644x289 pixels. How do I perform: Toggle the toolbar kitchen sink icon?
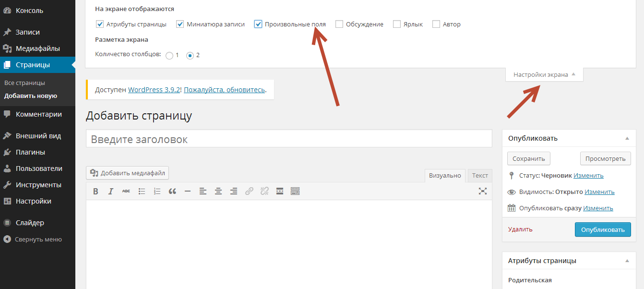click(x=295, y=191)
